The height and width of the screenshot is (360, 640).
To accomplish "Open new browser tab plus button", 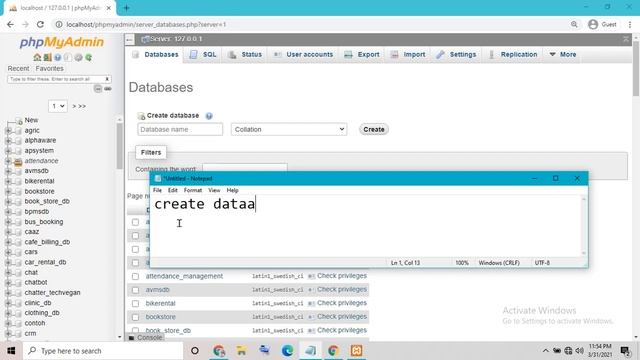I will 127,8.
